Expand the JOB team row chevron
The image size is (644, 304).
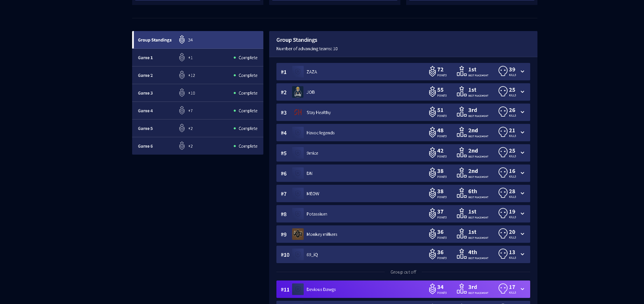[522, 92]
